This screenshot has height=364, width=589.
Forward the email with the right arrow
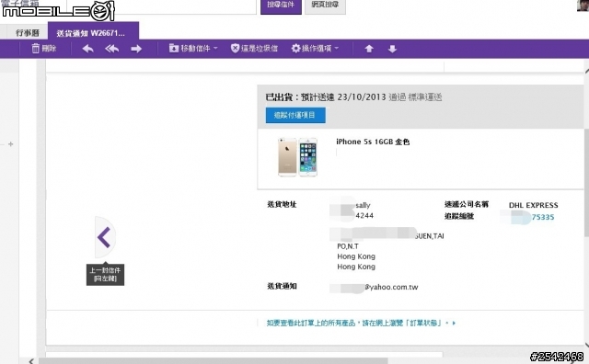click(x=136, y=49)
